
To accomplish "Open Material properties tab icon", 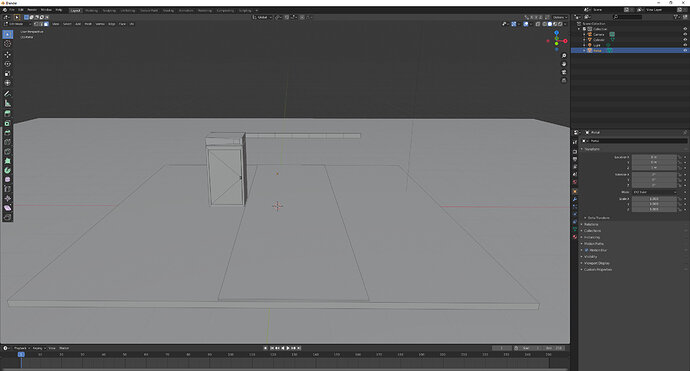I will [x=575, y=237].
